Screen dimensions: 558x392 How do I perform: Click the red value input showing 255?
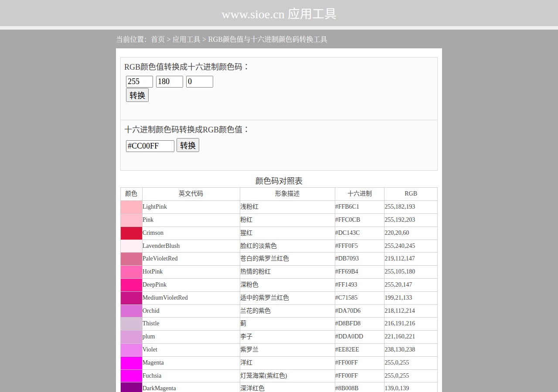tap(139, 81)
